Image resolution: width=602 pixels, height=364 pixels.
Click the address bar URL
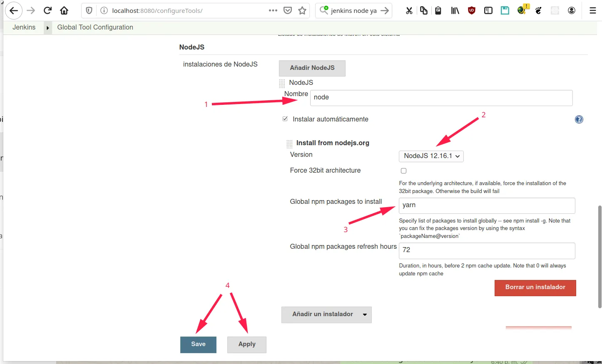(157, 11)
